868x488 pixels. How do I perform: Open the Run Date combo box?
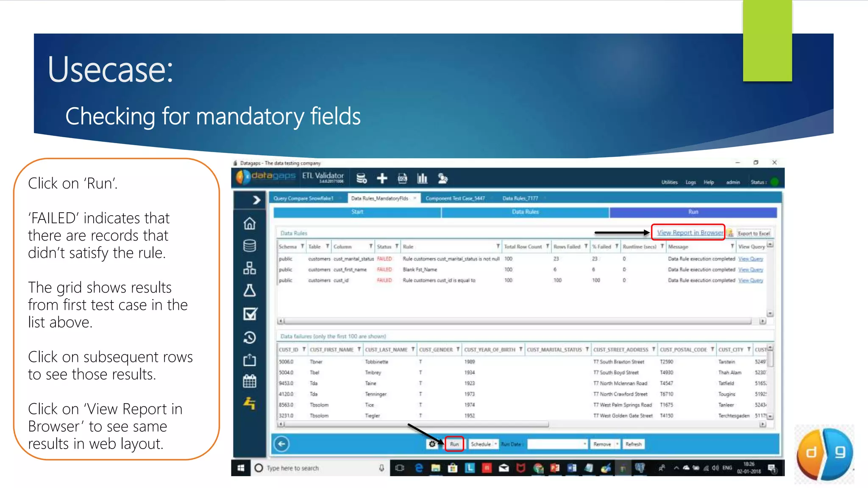tap(557, 444)
